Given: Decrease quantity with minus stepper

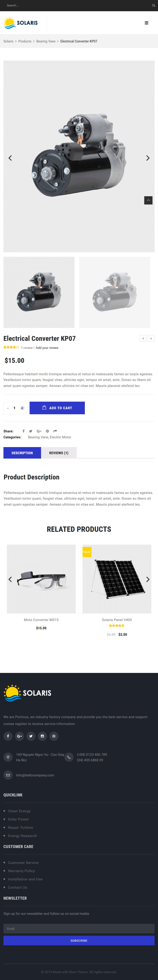Looking at the screenshot, I should pyautogui.click(x=8, y=408).
